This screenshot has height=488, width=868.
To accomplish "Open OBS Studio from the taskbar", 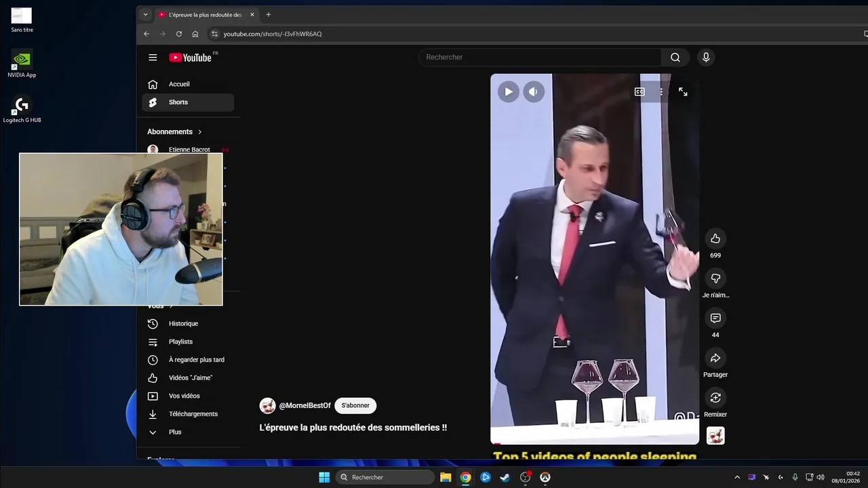I will click(x=525, y=477).
